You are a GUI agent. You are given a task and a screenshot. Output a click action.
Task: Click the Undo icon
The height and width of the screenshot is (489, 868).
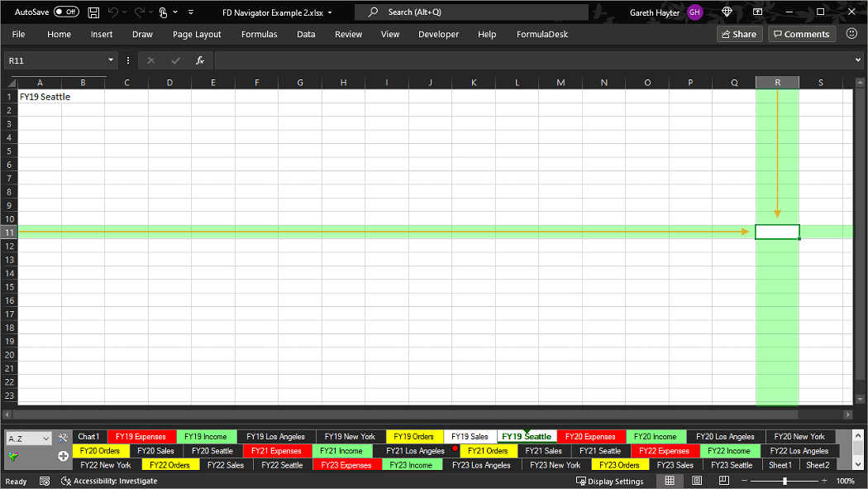(x=113, y=12)
